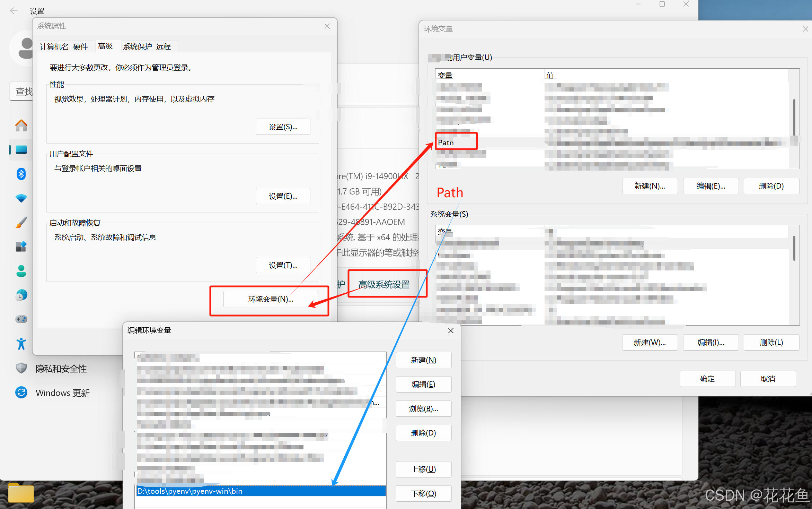The height and width of the screenshot is (509, 812).
Task: Select the Accounts person icon
Action: pyautogui.click(x=21, y=271)
